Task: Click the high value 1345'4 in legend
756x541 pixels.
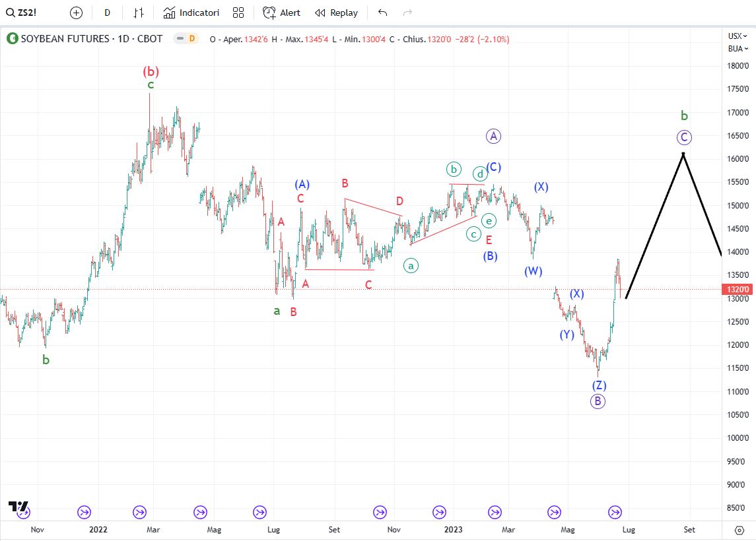Action: click(316, 40)
